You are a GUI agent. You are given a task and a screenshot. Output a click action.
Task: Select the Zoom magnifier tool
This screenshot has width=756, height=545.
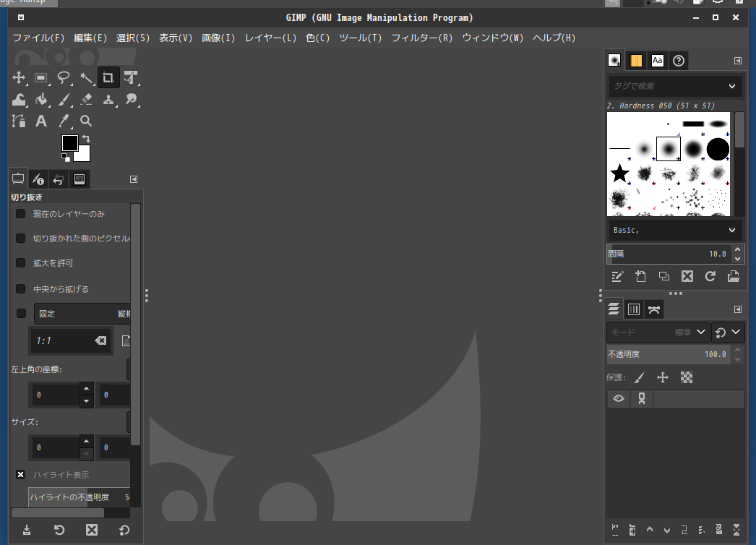[86, 121]
